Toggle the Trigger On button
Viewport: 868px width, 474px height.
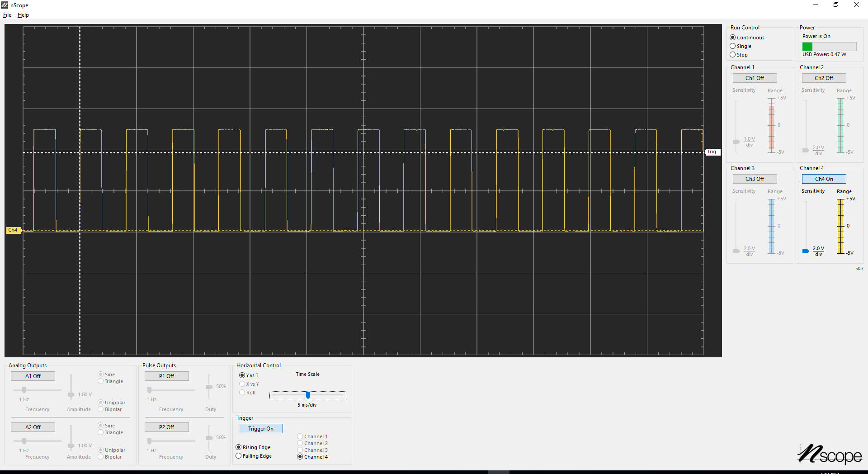pos(260,429)
